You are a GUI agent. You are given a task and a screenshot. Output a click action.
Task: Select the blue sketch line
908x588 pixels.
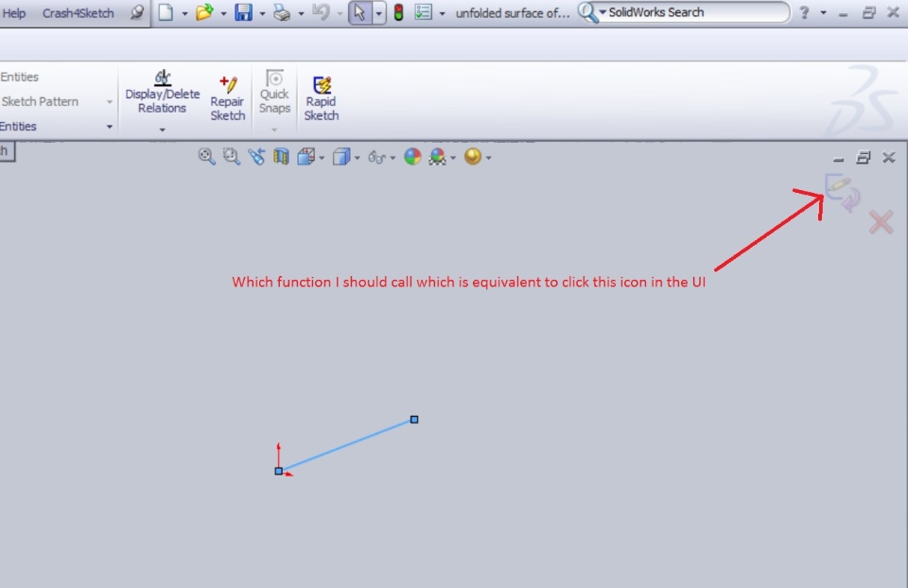point(346,445)
